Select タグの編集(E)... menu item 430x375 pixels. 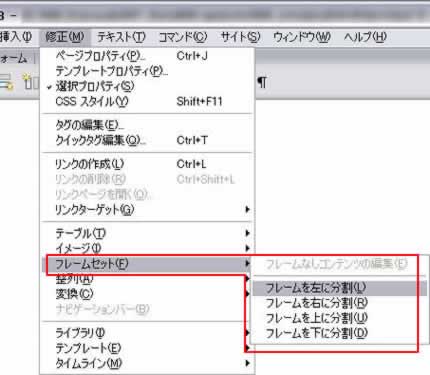pos(147,125)
